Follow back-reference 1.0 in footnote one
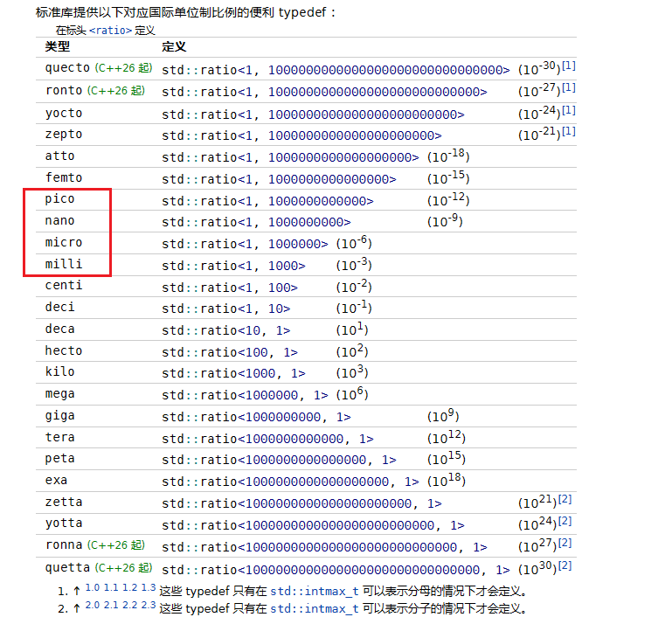 click(x=92, y=587)
